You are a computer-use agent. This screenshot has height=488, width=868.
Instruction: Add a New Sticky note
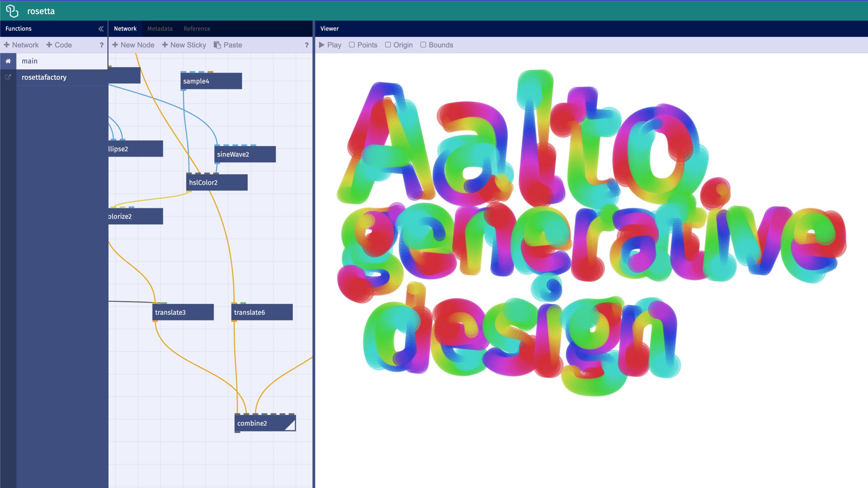coord(184,45)
